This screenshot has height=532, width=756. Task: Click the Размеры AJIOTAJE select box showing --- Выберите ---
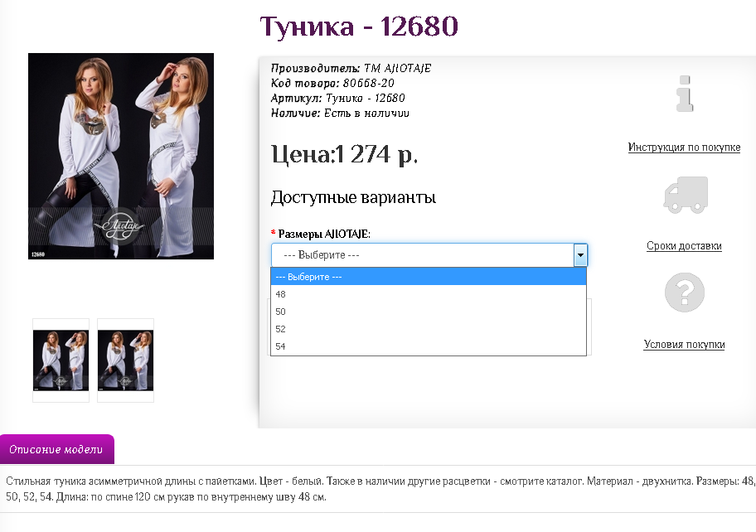429,255
